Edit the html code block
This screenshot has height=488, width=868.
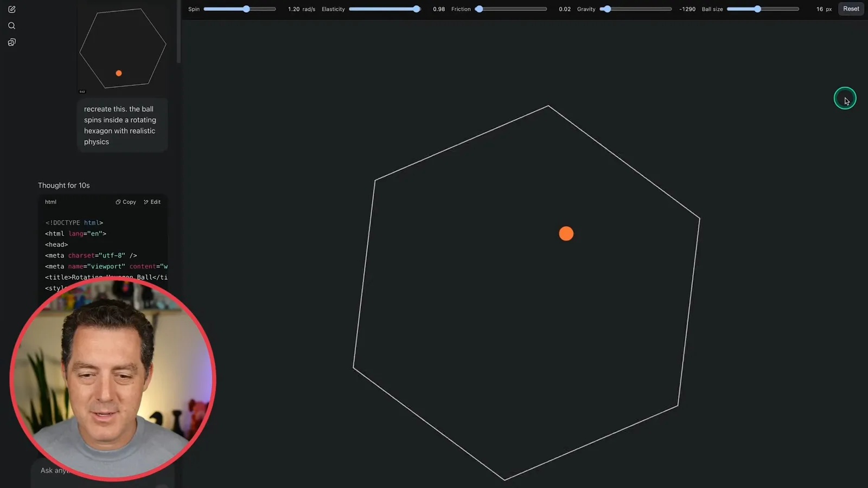click(x=152, y=202)
